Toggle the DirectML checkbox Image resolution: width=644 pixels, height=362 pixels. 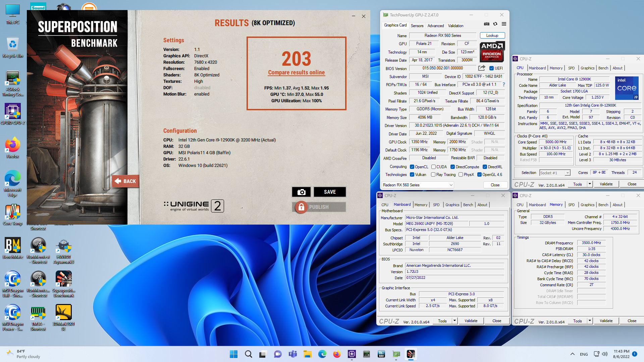[x=485, y=167]
